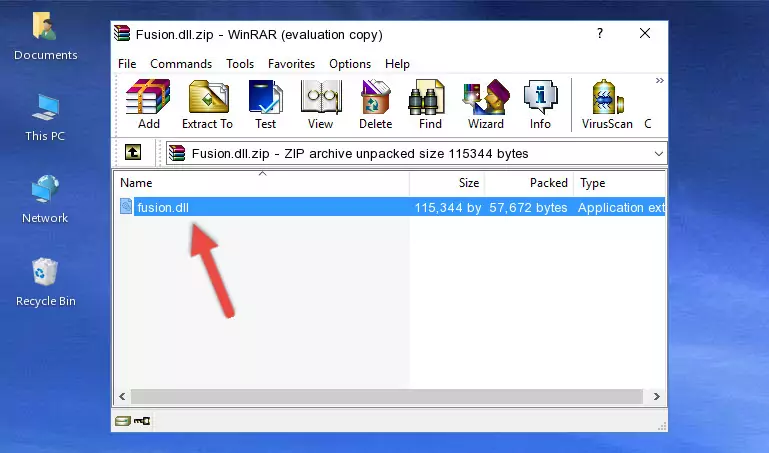This screenshot has width=769, height=453.
Task: Open the Tools menu
Action: [x=240, y=64]
